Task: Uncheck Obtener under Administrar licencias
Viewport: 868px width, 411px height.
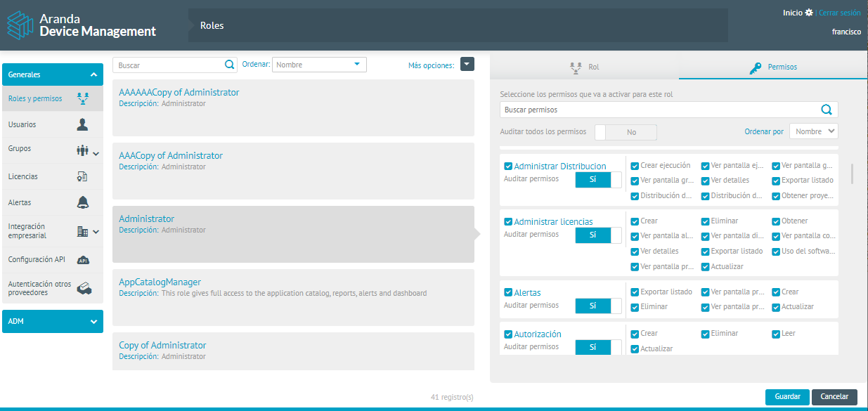Action: point(776,221)
